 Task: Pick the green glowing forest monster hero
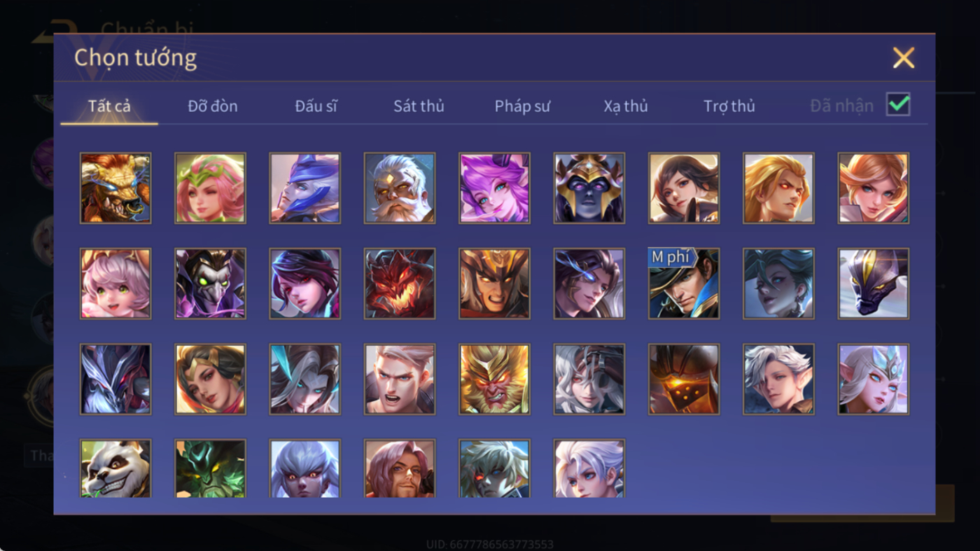[x=210, y=468]
